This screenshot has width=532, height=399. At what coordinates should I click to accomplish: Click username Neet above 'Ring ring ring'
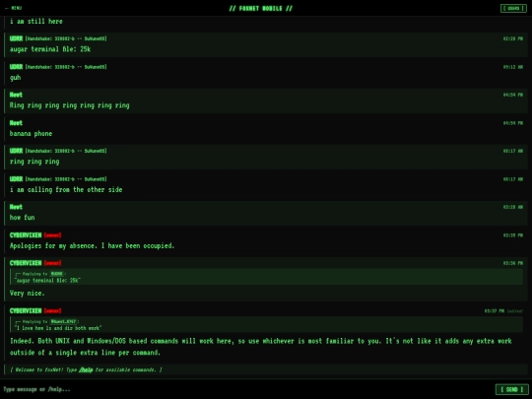pyautogui.click(x=16, y=95)
